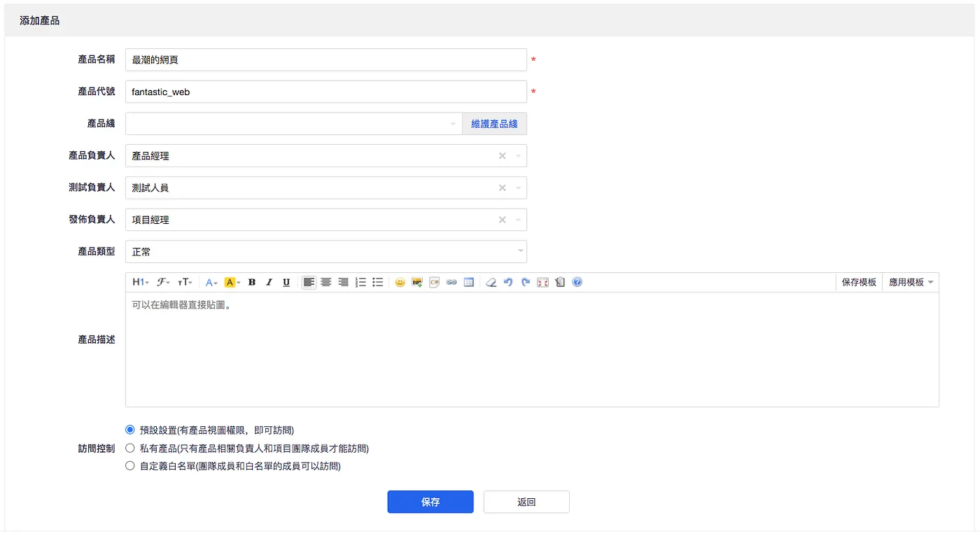980x536 pixels.
Task: Redo the last edit
Action: click(x=526, y=283)
